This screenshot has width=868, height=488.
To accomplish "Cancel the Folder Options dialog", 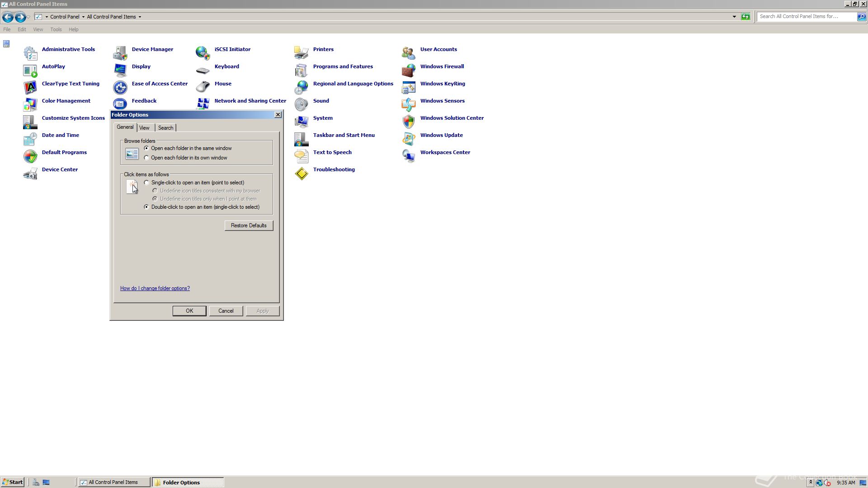I will tap(226, 311).
